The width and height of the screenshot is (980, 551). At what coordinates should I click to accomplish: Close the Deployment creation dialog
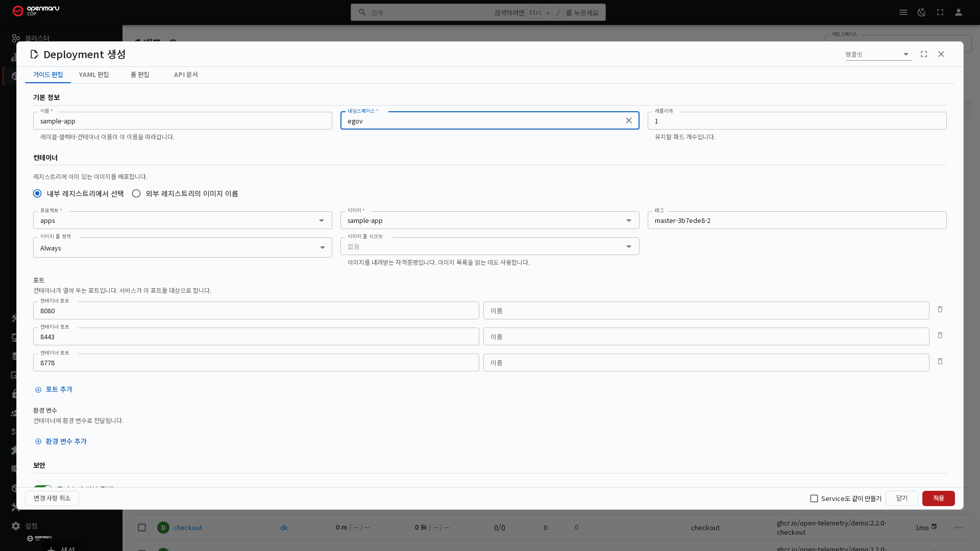click(941, 54)
